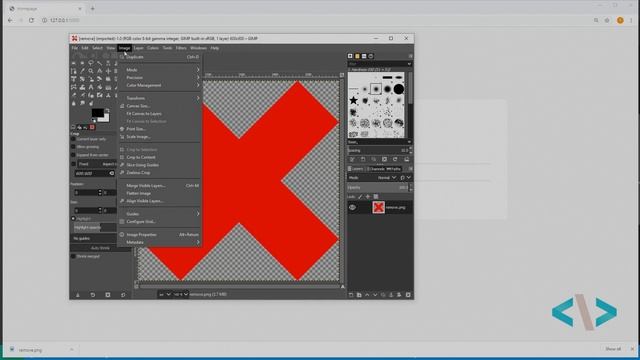Screen dimensions: 640x360
Task: Expand the Mode submenu in Image menu
Action: tap(160, 70)
